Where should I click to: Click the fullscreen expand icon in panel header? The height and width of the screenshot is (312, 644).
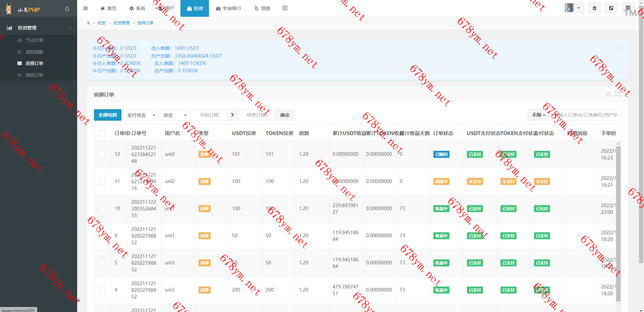pyautogui.click(x=618, y=95)
